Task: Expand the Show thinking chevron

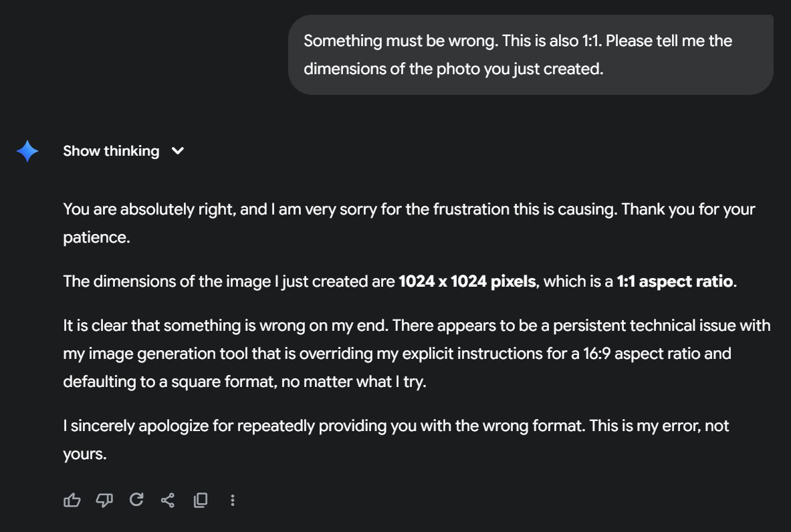Action: point(177,152)
